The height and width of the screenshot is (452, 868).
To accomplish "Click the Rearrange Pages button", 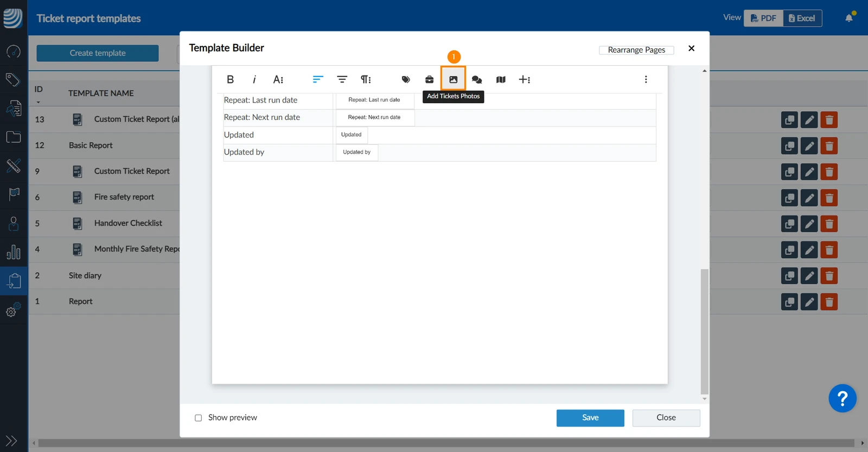I will [636, 50].
